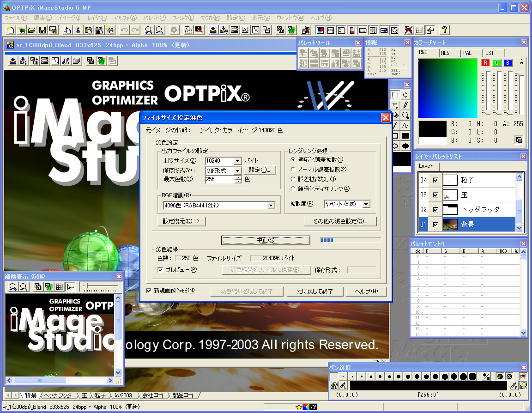
Task: Click the ヘルプ(H) button in dialog
Action: pos(366,292)
